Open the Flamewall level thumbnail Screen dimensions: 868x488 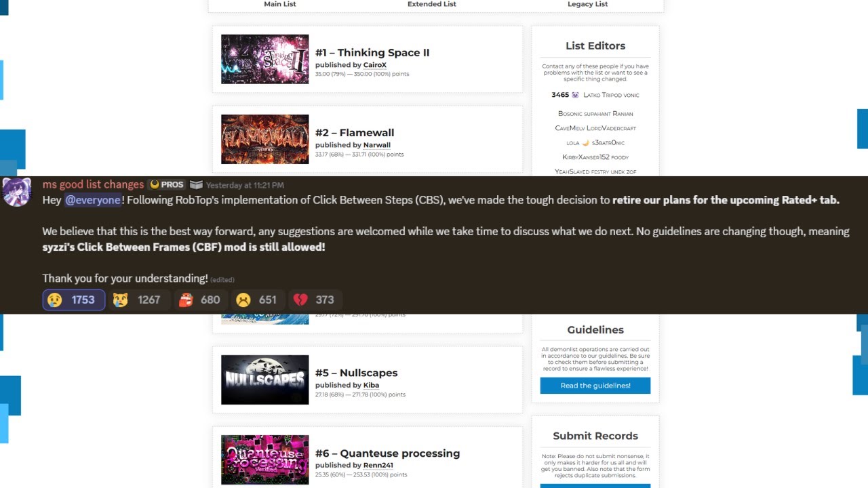coord(264,139)
